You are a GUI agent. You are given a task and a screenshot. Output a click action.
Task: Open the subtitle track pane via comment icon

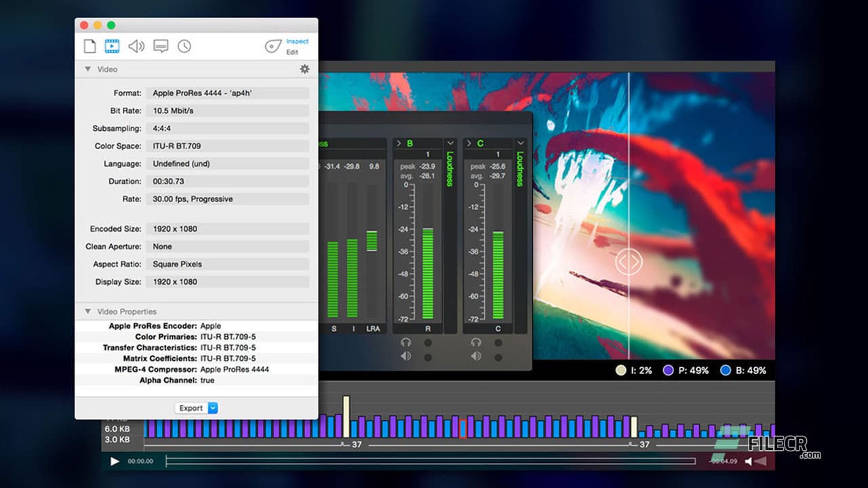160,46
